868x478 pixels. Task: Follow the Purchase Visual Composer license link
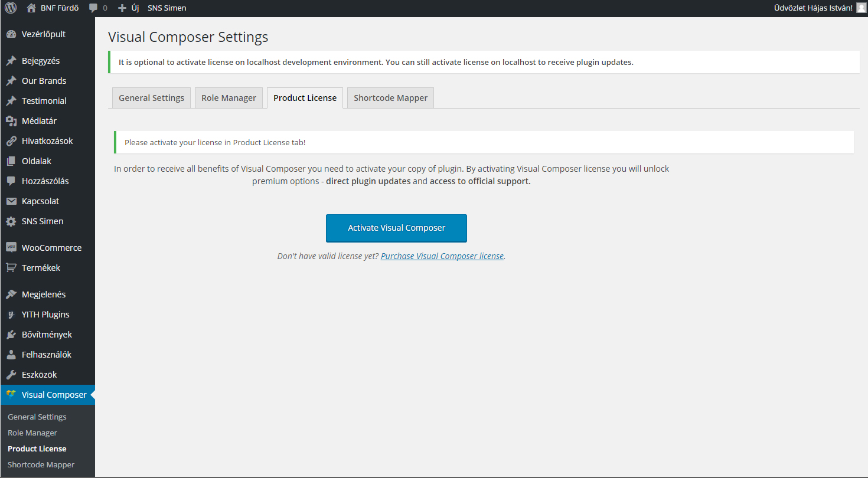coord(442,256)
